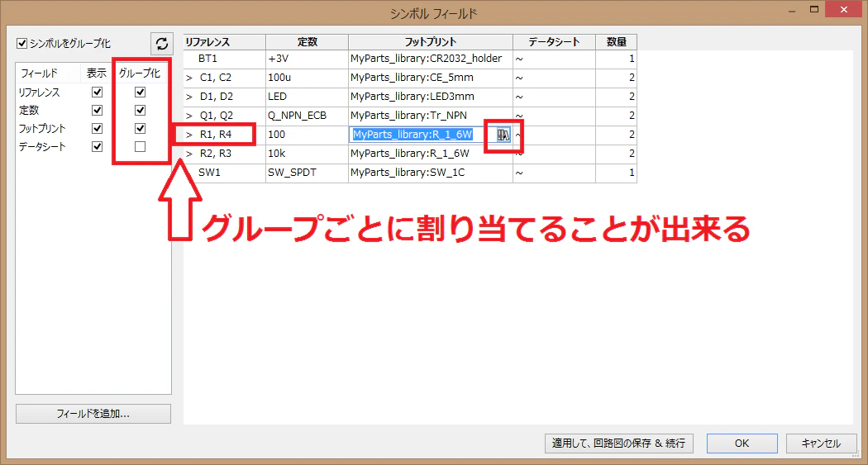Viewport: 868px width, 465px height.
Task: Toggle グループ化 checkbox for リファレンス field
Action: click(x=140, y=92)
